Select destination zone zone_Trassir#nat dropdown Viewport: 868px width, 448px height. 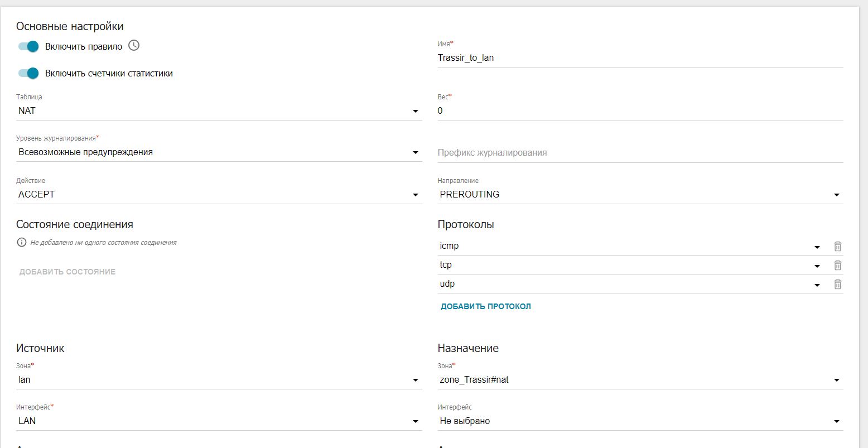pos(640,380)
